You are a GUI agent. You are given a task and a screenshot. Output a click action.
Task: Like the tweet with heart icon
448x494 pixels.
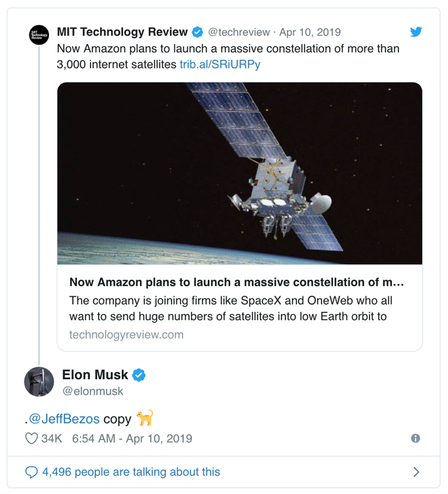[x=31, y=439]
